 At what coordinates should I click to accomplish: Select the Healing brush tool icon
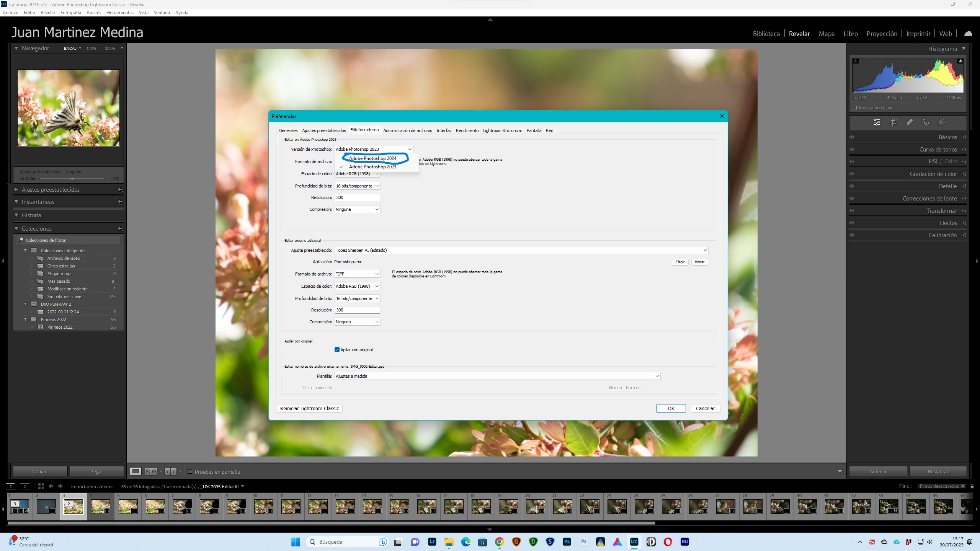(910, 122)
